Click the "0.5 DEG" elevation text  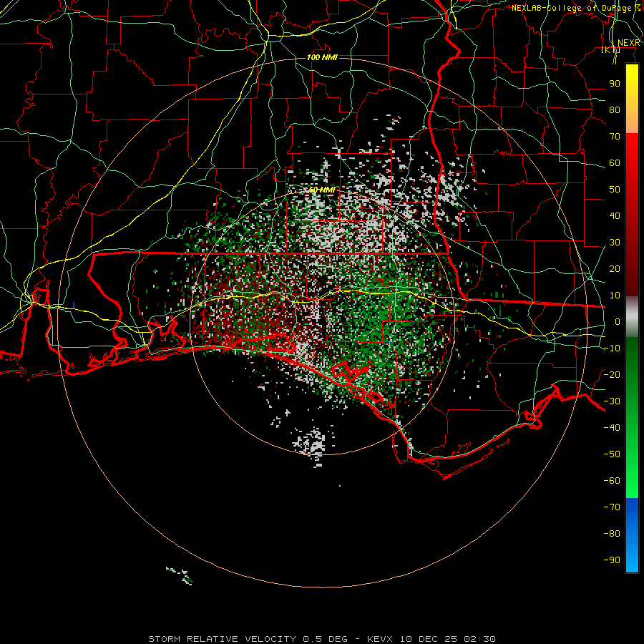(326, 639)
